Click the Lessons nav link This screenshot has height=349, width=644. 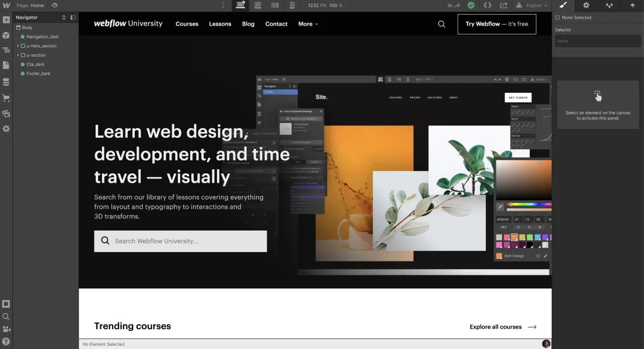click(x=220, y=24)
